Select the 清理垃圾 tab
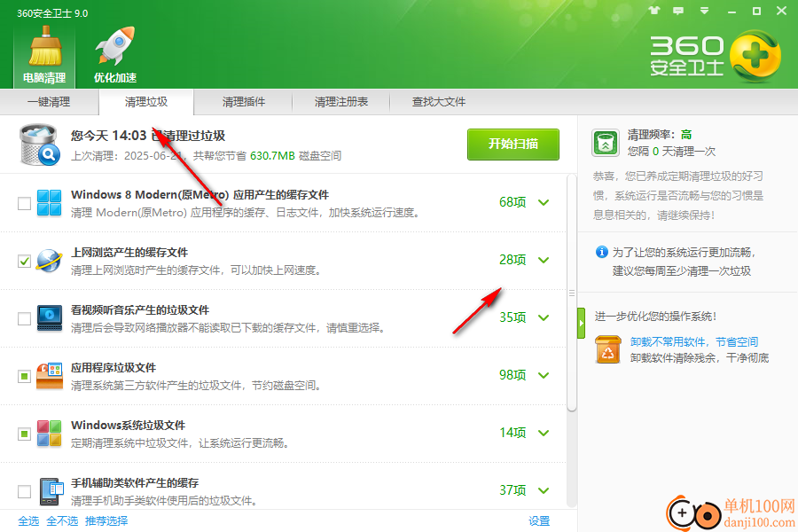This screenshot has width=798, height=532. 146,102
